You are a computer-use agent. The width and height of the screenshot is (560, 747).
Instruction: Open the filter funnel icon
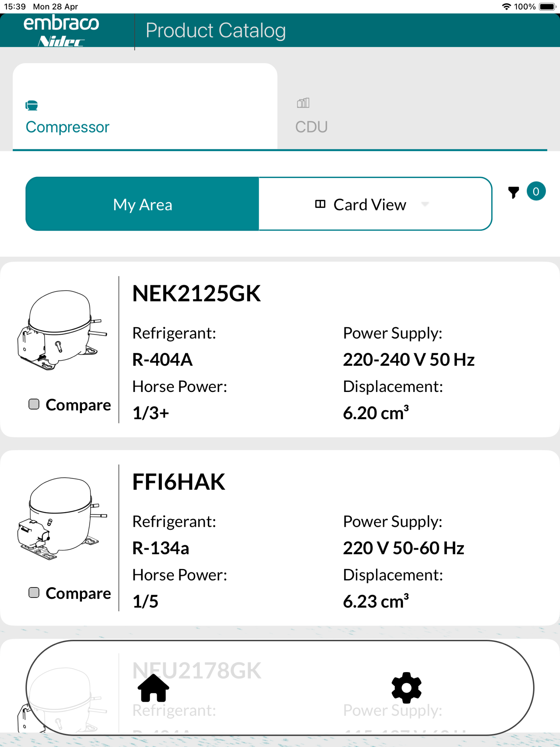pyautogui.click(x=513, y=192)
